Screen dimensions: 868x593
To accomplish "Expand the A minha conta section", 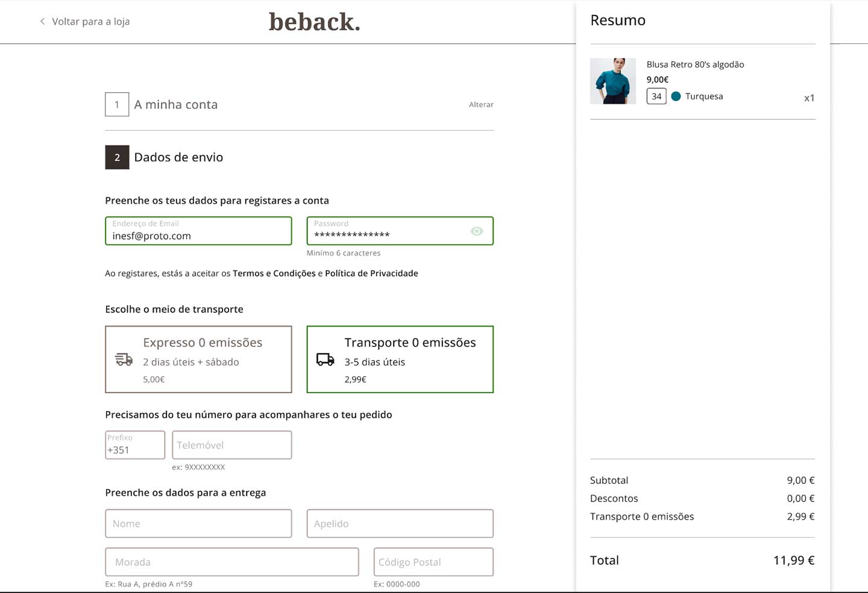I will click(175, 105).
